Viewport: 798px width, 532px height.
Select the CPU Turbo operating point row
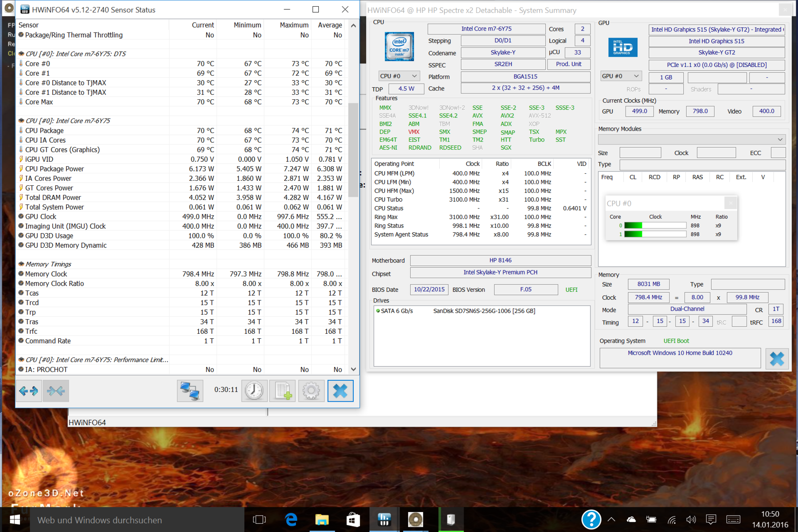tap(481, 199)
